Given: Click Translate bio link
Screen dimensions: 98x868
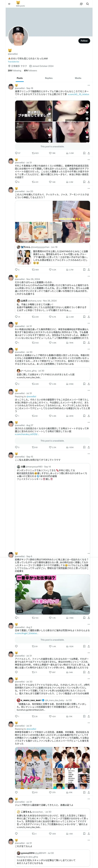Looking at the screenshot, I should click(x=14, y=62).
